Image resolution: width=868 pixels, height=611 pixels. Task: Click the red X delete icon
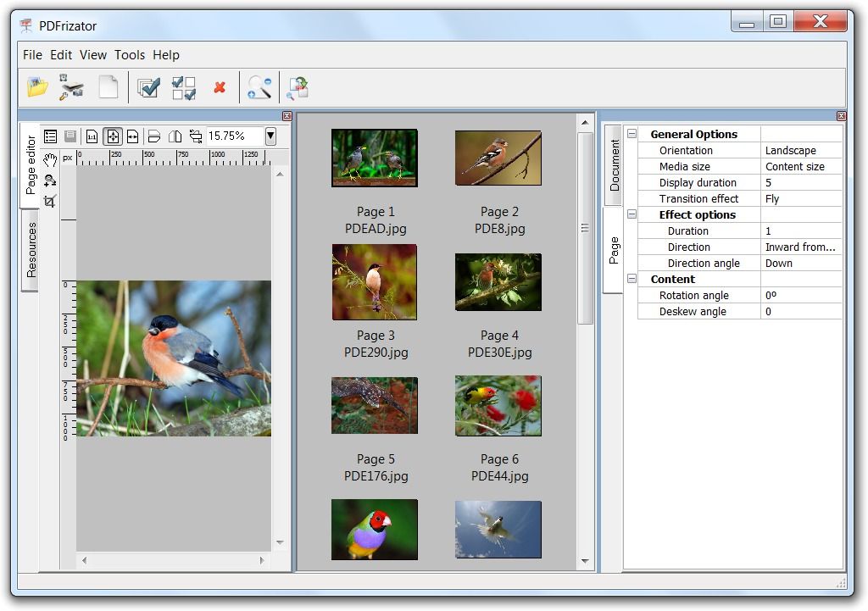coord(220,87)
